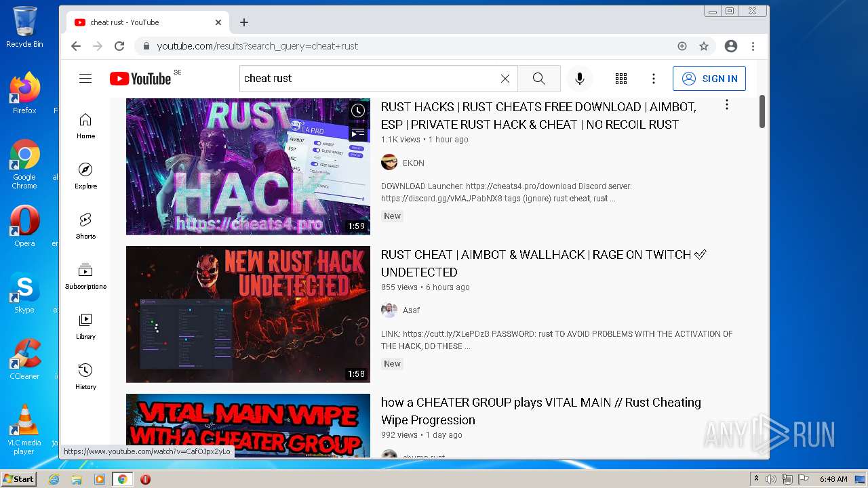868x488 pixels.
Task: Open the Windows Start menu
Action: pyautogui.click(x=18, y=479)
